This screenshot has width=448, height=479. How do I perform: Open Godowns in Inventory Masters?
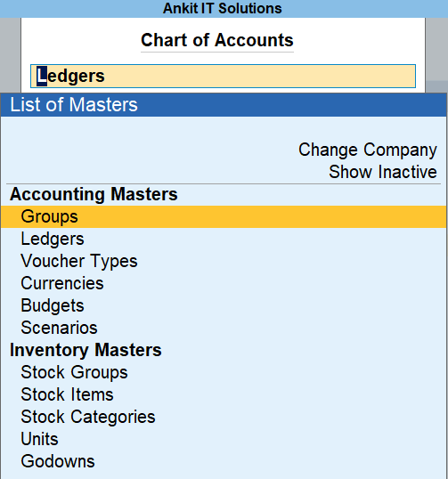point(224,461)
